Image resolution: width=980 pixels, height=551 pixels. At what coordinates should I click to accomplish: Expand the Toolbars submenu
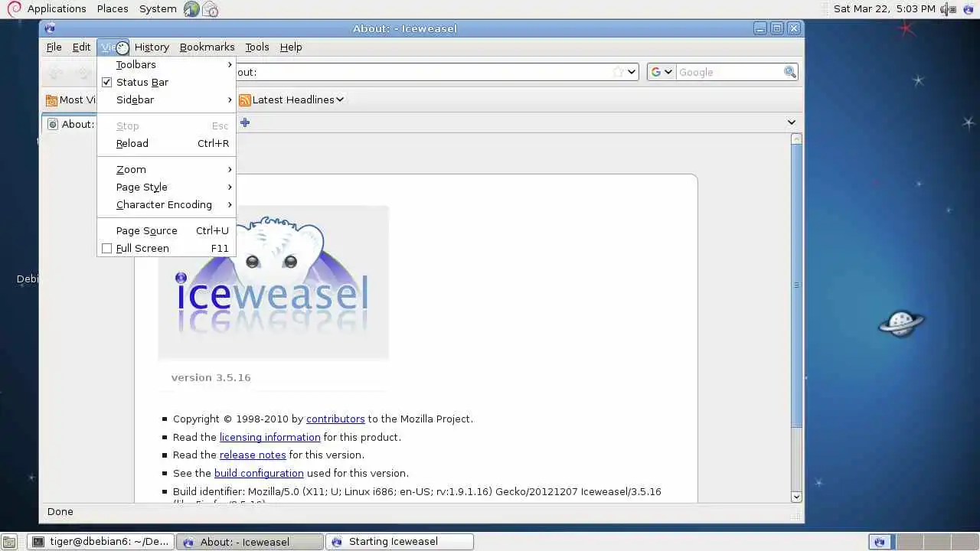click(x=166, y=64)
